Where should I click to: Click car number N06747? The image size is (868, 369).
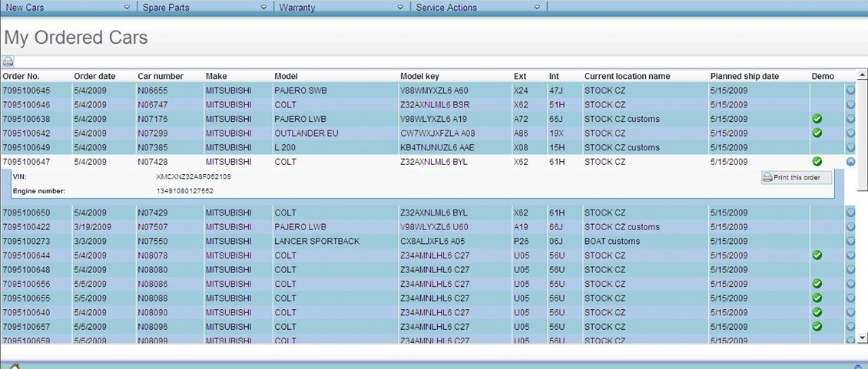[153, 104]
